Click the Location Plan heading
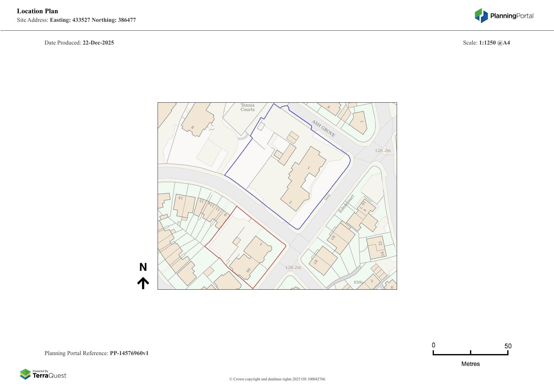The height and width of the screenshot is (392, 554). (x=38, y=11)
